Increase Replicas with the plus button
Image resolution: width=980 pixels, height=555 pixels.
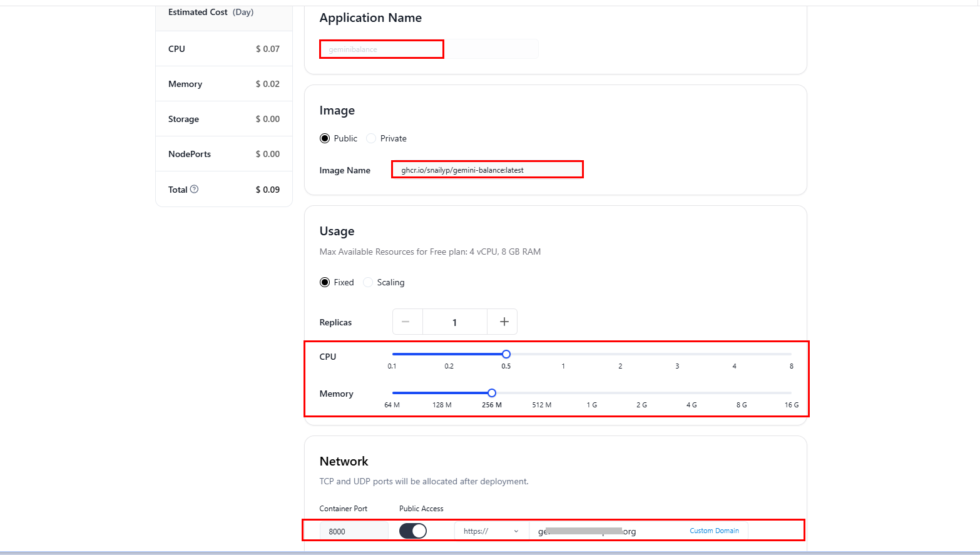(x=503, y=322)
